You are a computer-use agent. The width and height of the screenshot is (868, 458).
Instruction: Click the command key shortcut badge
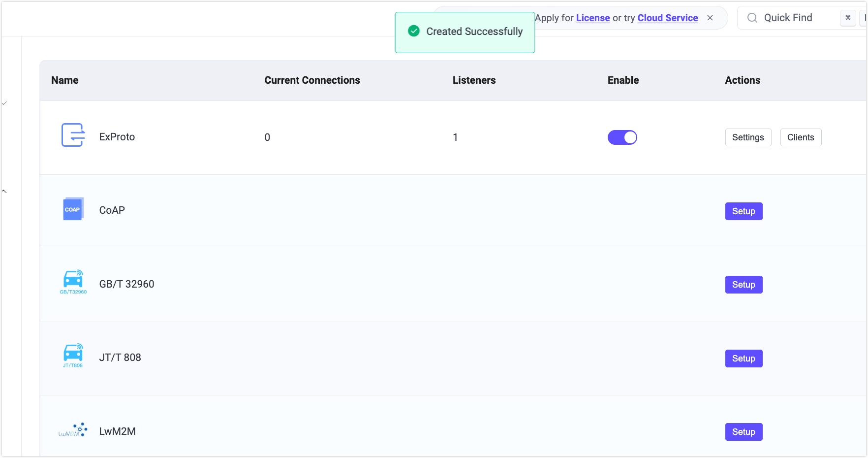848,18
